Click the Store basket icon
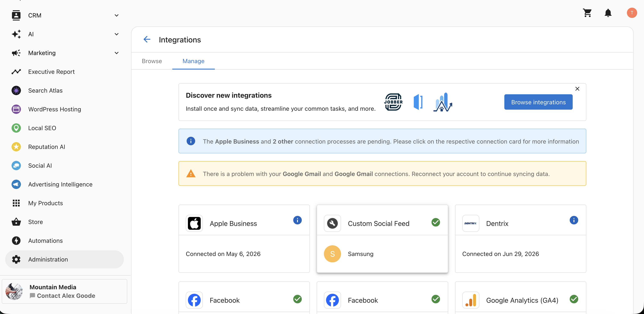Screen dimensions: 644x314 pos(16,222)
